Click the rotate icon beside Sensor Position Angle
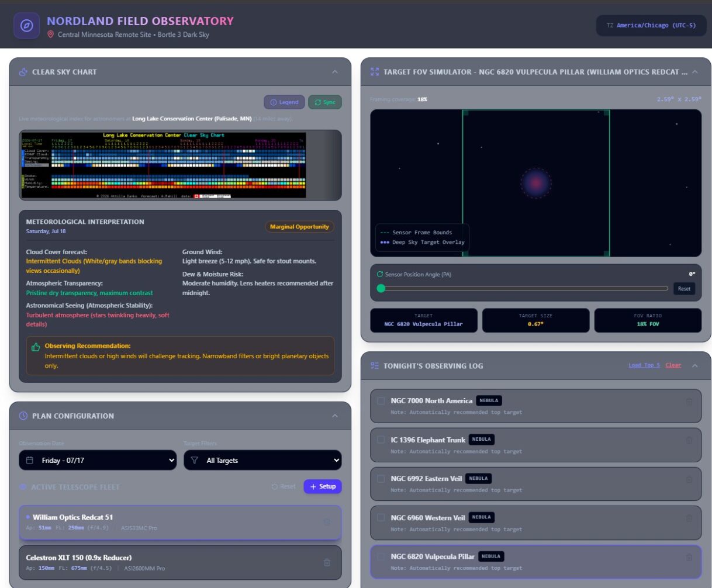This screenshot has width=712, height=588. coord(380,274)
